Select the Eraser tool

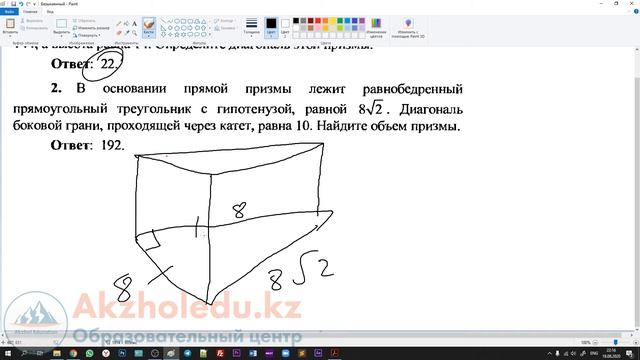119,33
